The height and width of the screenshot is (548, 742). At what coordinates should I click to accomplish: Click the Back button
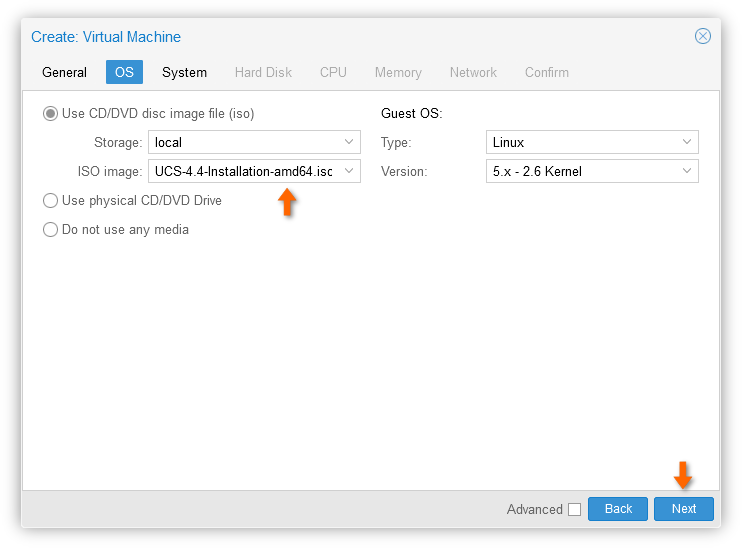(618, 509)
